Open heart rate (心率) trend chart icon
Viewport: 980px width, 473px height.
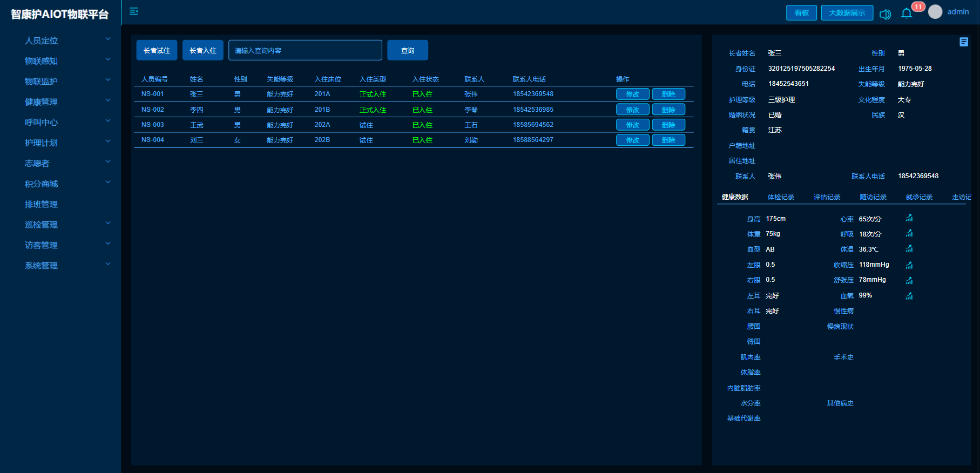(909, 218)
